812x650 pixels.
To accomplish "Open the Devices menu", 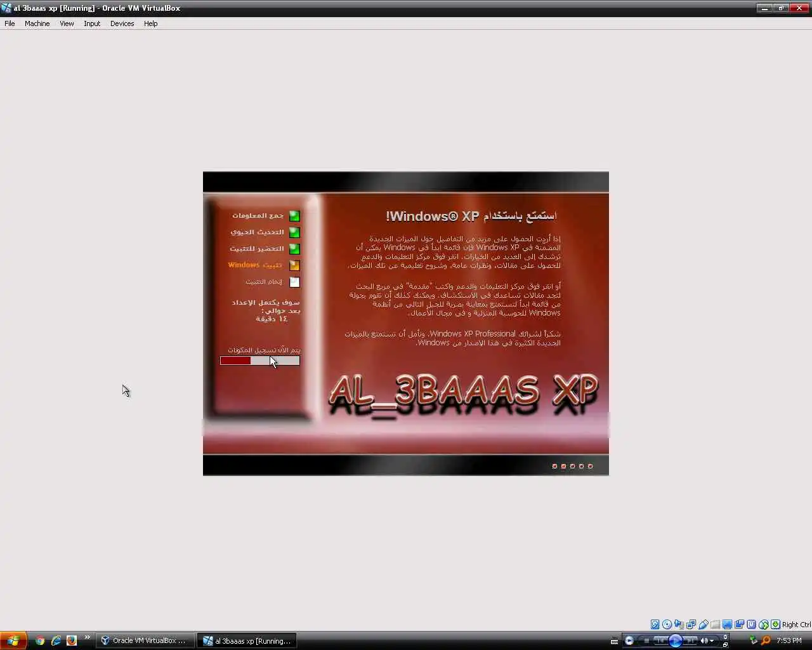I will coord(122,23).
